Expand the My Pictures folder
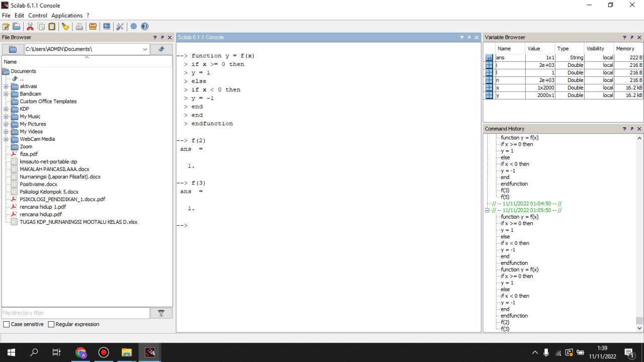 coord(6,124)
